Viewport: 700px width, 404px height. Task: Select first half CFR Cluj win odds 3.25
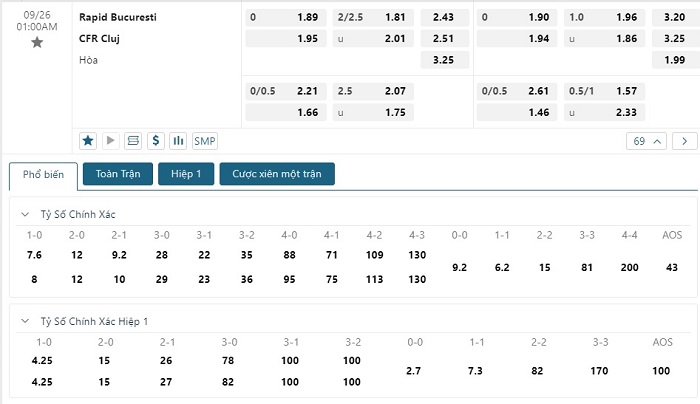click(675, 39)
